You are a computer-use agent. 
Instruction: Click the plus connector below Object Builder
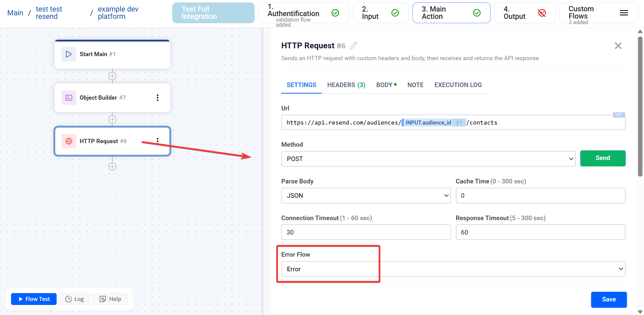(x=112, y=119)
